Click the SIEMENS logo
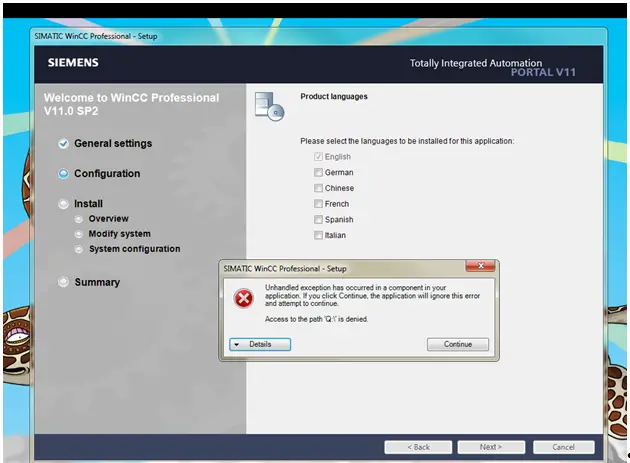 (73, 63)
